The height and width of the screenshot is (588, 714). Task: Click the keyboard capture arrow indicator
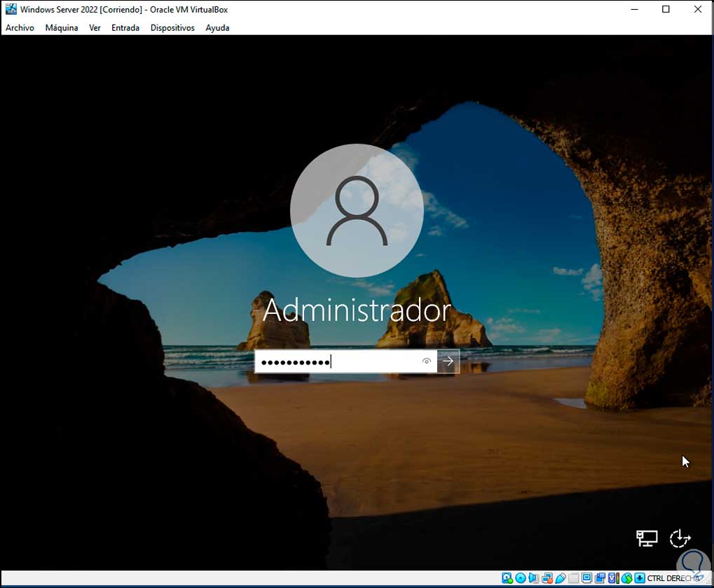point(640,578)
